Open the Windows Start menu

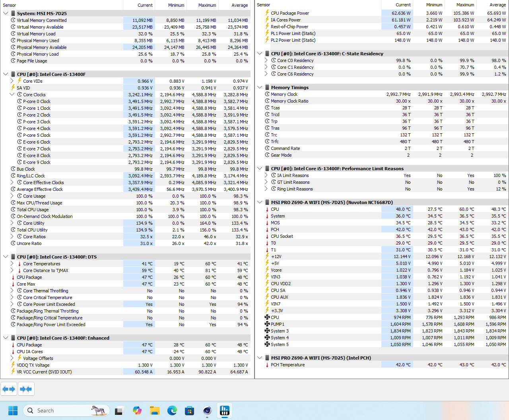[13, 410]
